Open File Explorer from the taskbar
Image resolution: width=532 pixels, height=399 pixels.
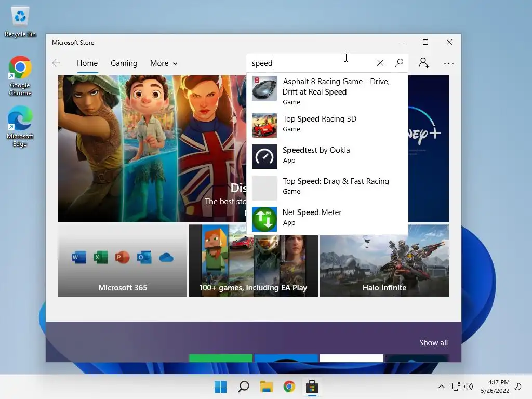tap(267, 387)
